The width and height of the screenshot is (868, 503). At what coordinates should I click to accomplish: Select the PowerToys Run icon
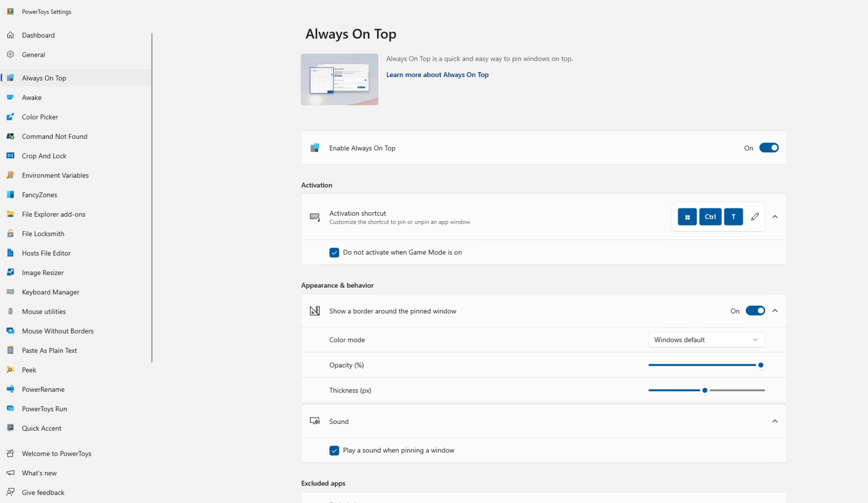point(10,409)
